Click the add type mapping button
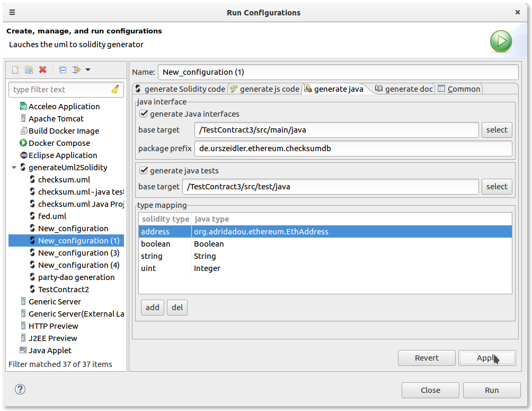The height and width of the screenshot is (411, 532). coord(152,308)
